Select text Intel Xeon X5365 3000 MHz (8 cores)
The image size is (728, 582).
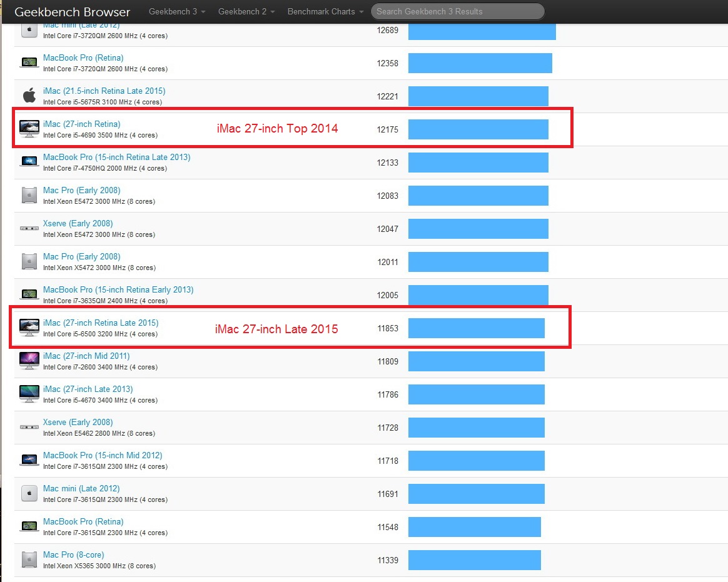pyautogui.click(x=99, y=566)
